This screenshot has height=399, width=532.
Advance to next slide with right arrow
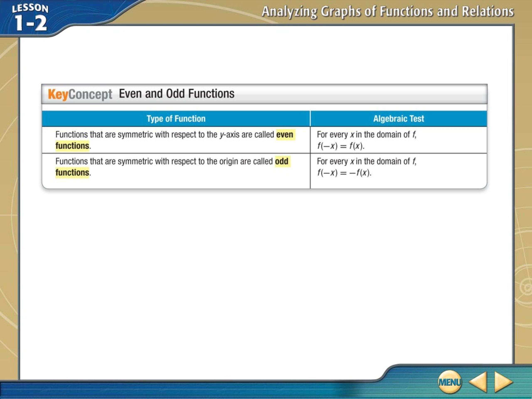click(503, 382)
